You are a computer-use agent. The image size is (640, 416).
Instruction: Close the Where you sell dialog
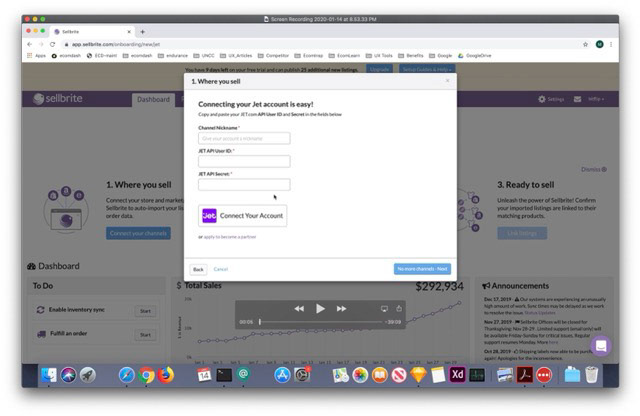point(447,81)
